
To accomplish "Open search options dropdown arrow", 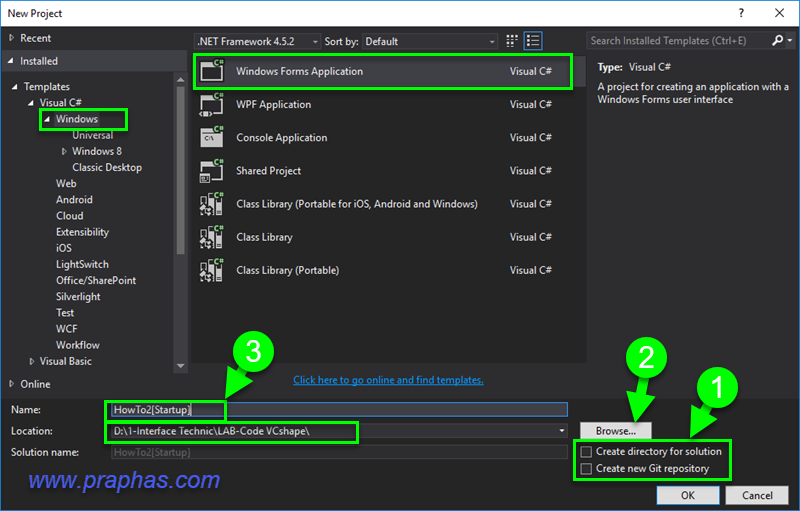I will pos(790,40).
